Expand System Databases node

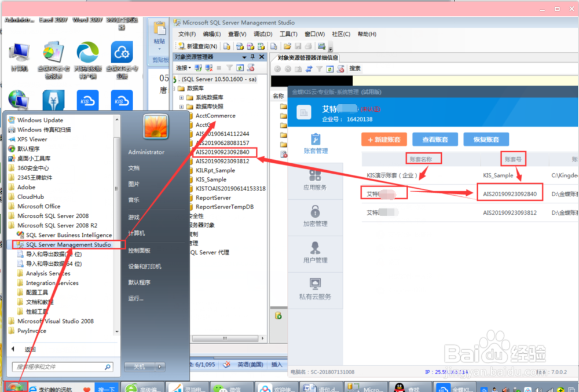point(181,98)
